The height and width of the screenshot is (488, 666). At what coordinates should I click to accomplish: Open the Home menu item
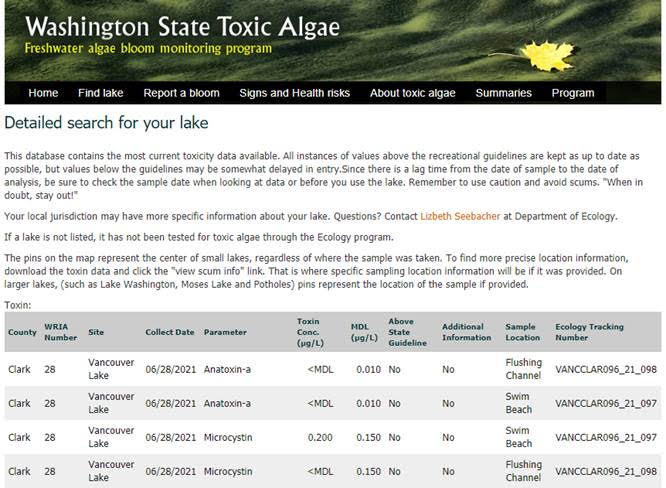pyautogui.click(x=43, y=93)
